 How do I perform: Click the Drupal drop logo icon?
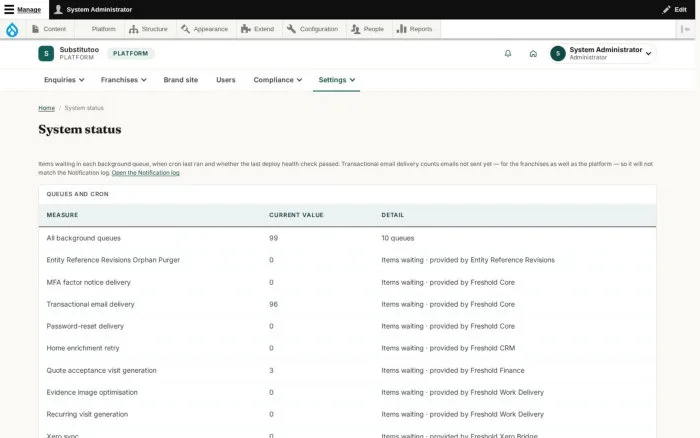[x=12, y=29]
